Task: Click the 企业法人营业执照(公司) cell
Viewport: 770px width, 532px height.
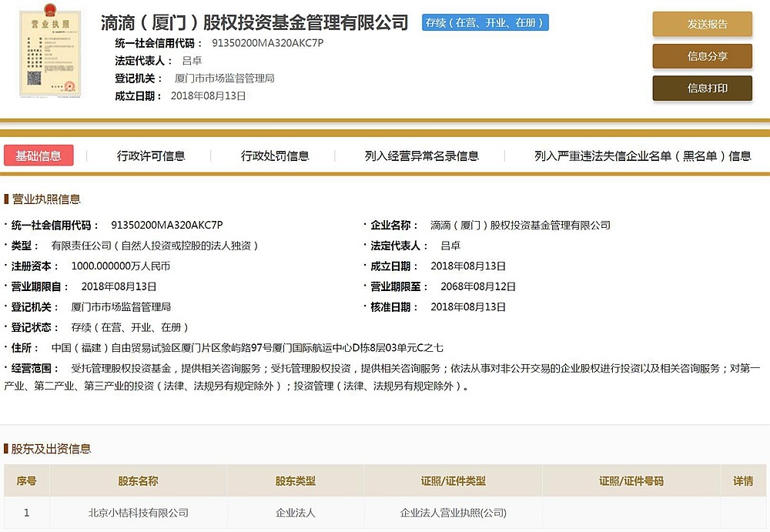Action: click(454, 513)
